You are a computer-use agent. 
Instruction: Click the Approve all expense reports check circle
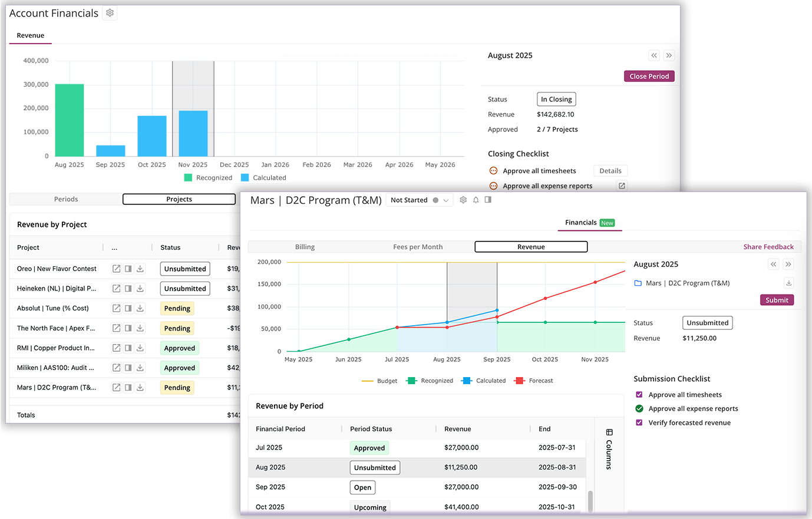pyautogui.click(x=639, y=408)
